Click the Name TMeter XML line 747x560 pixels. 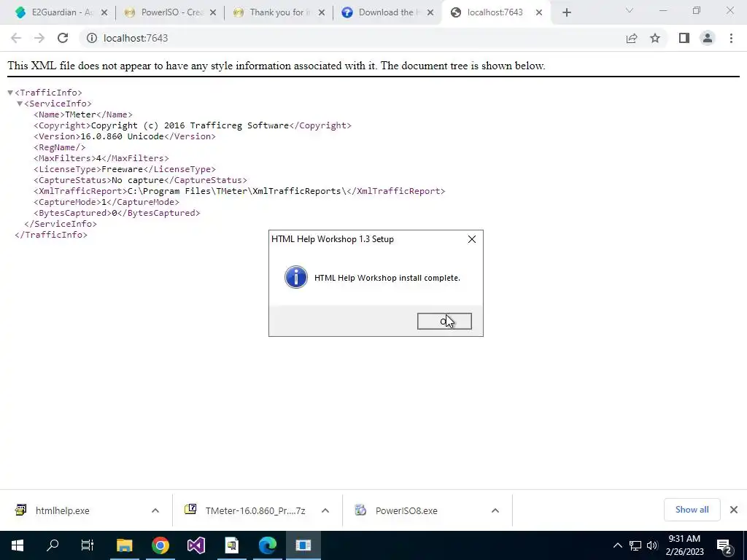pos(83,114)
